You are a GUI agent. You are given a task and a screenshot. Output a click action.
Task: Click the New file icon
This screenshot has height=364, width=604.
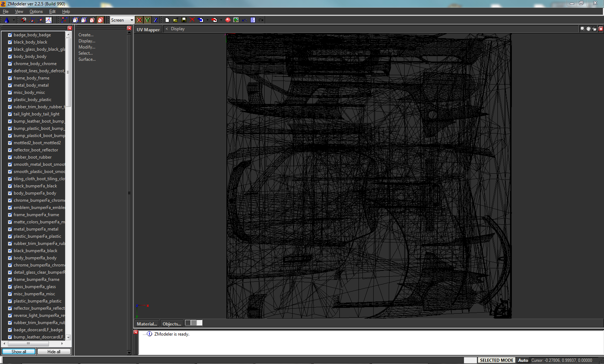coord(167,20)
